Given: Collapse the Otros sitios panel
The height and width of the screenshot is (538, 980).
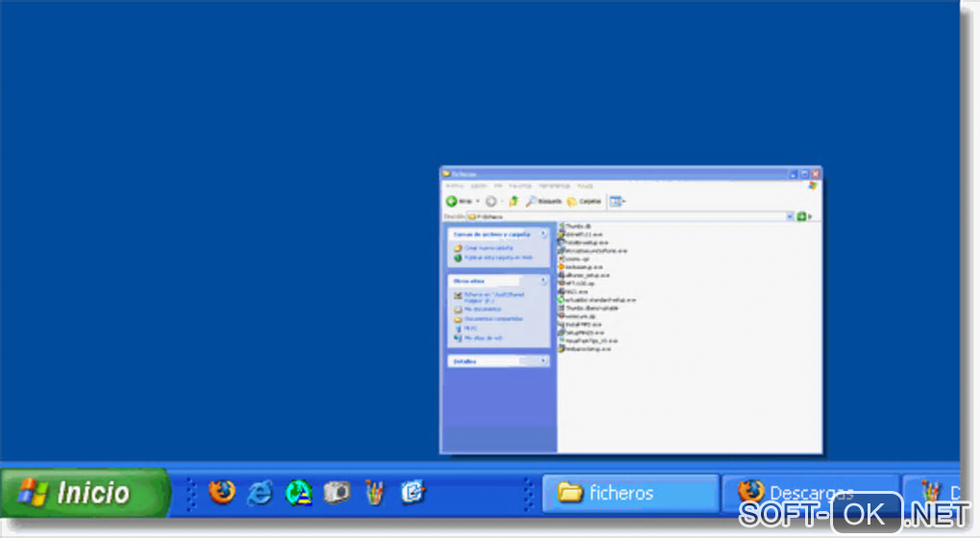Looking at the screenshot, I should [543, 281].
